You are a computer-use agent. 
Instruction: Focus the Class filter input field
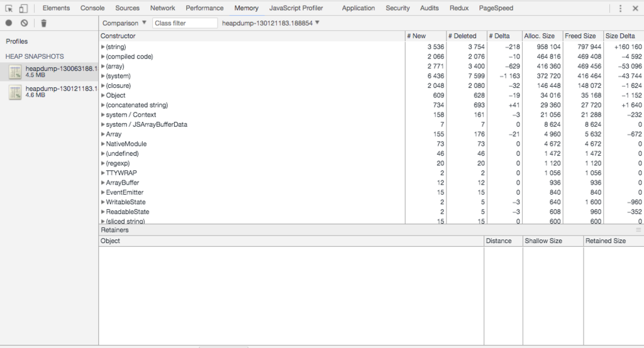pos(185,23)
